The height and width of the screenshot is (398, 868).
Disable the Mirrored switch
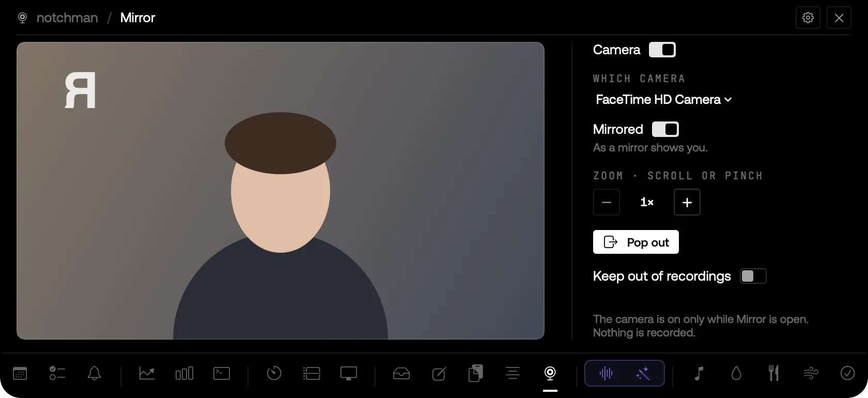(665, 129)
